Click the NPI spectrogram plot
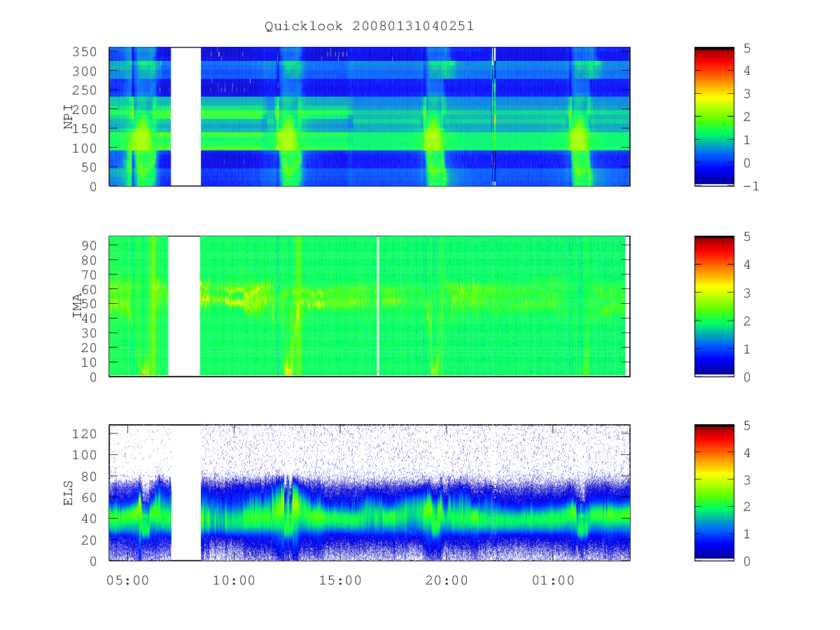The height and width of the screenshot is (630, 840). (370, 117)
